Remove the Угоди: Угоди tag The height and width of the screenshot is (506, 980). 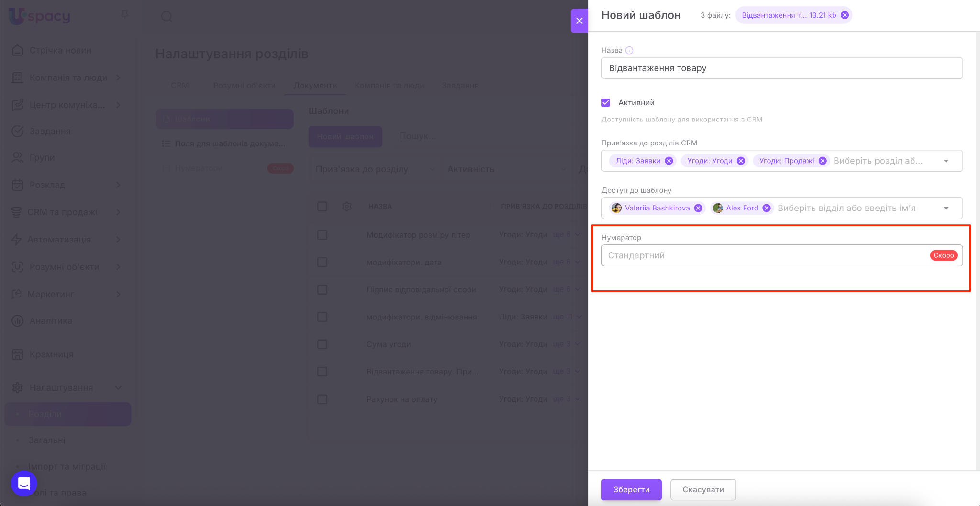tap(741, 161)
